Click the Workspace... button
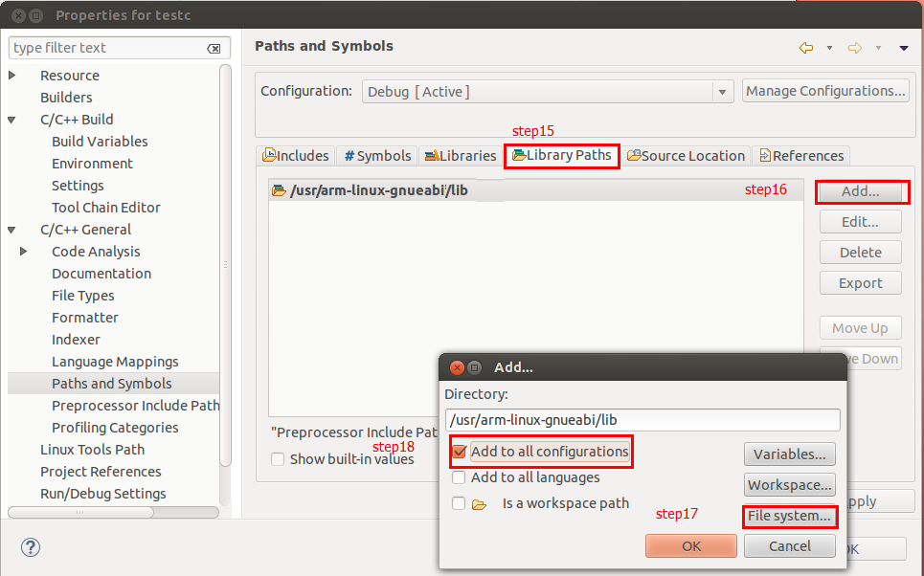The height and width of the screenshot is (576, 924). [790, 485]
